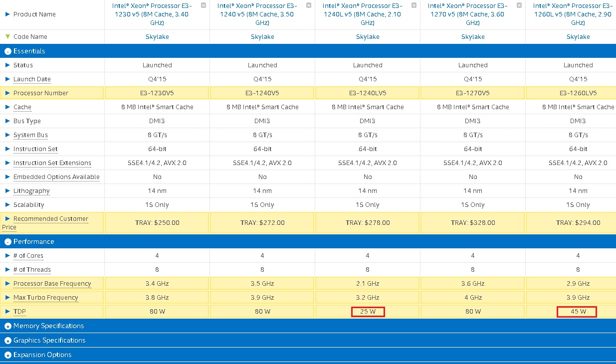This screenshot has height=364, width=616.
Task: Click the arrow icon beside Processor Base Frequency
Action: (x=7, y=284)
